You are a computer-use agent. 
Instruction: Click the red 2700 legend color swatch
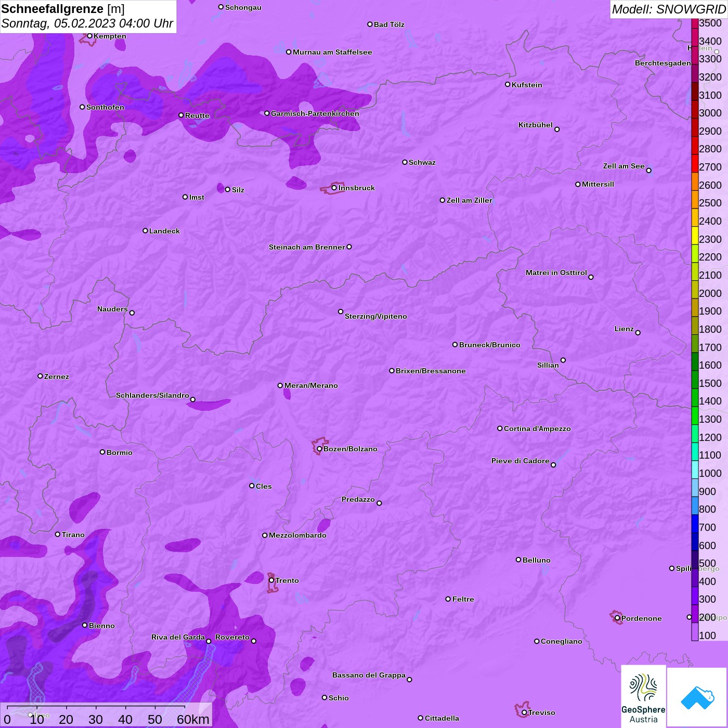tap(695, 164)
